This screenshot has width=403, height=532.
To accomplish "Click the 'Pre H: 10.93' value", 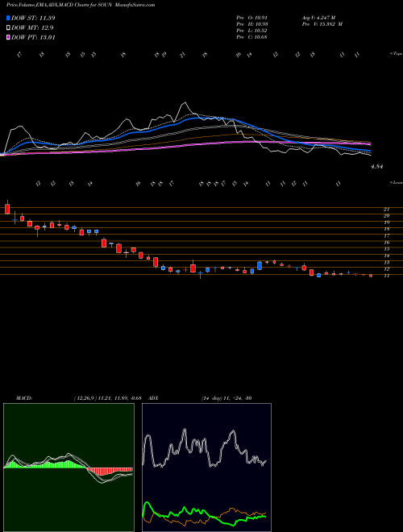I will pyautogui.click(x=251, y=24).
